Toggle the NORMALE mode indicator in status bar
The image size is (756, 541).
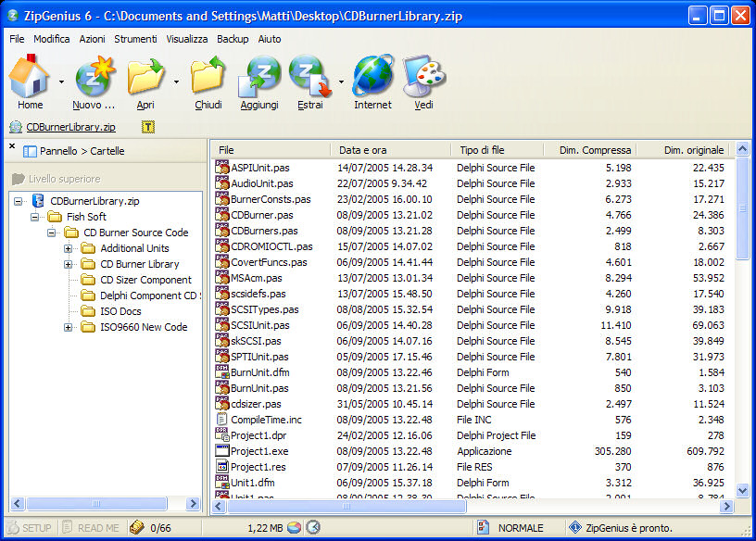point(515,526)
